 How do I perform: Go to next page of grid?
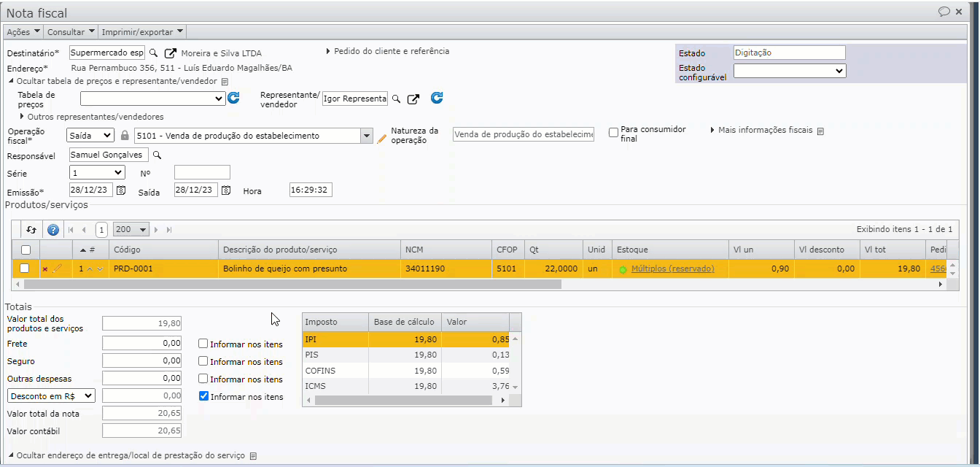(x=156, y=229)
